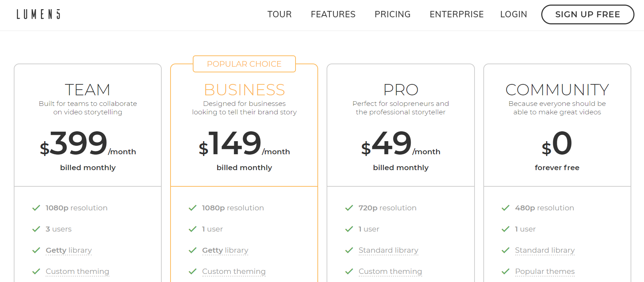
Task: Click the Lumen5 logo
Action: tap(38, 14)
